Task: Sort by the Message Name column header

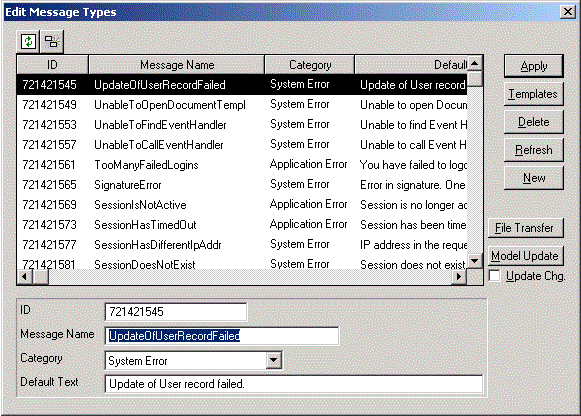Action: (x=177, y=65)
